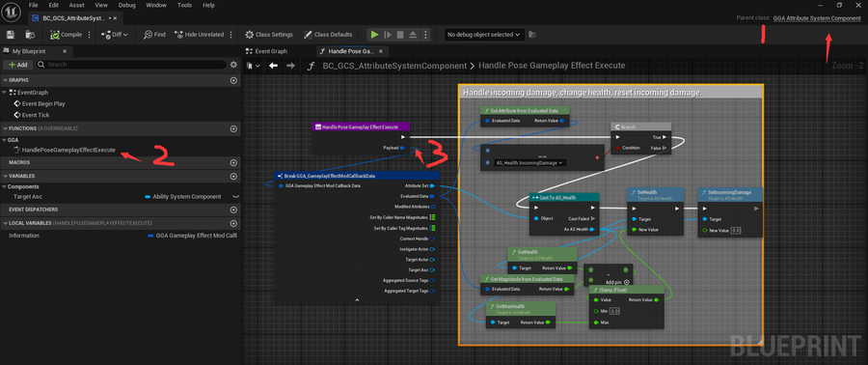Click Add pin on subtract node
Viewport: 868px width, 365px height.
616,282
